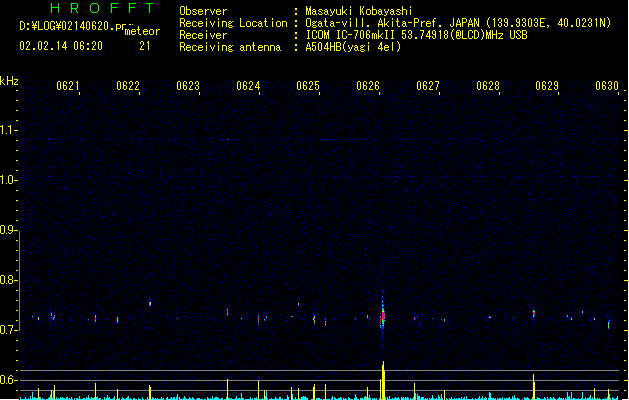Click the 'meteor' label
The image size is (629, 400).
point(142,31)
